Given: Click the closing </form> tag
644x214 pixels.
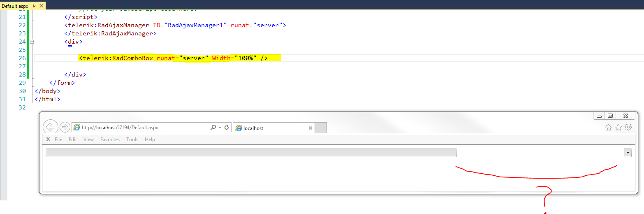Looking at the screenshot, I should 62,83.
